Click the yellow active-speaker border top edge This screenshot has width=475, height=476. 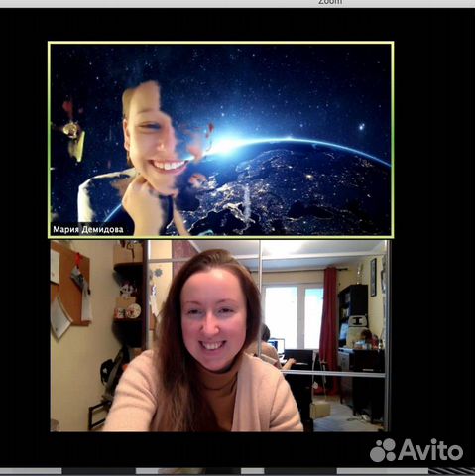[x=221, y=43]
